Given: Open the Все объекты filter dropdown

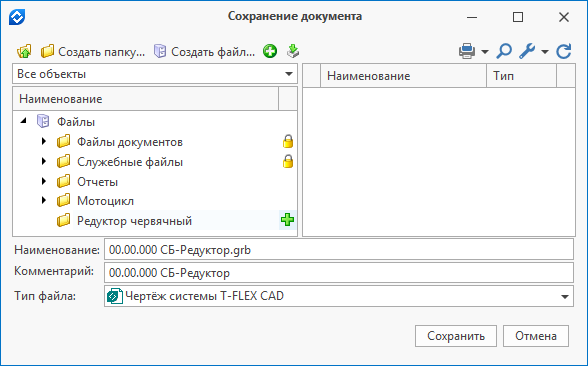Looking at the screenshot, I should (x=155, y=74).
